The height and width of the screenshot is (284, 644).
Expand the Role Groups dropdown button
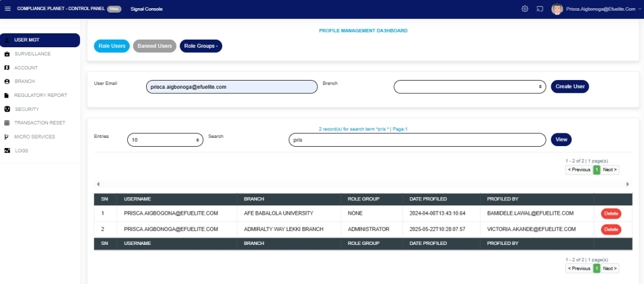point(201,46)
